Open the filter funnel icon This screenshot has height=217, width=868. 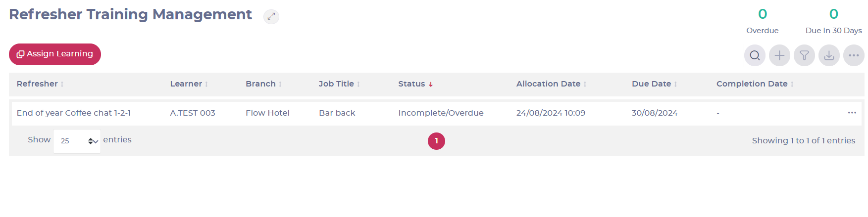[804, 55]
